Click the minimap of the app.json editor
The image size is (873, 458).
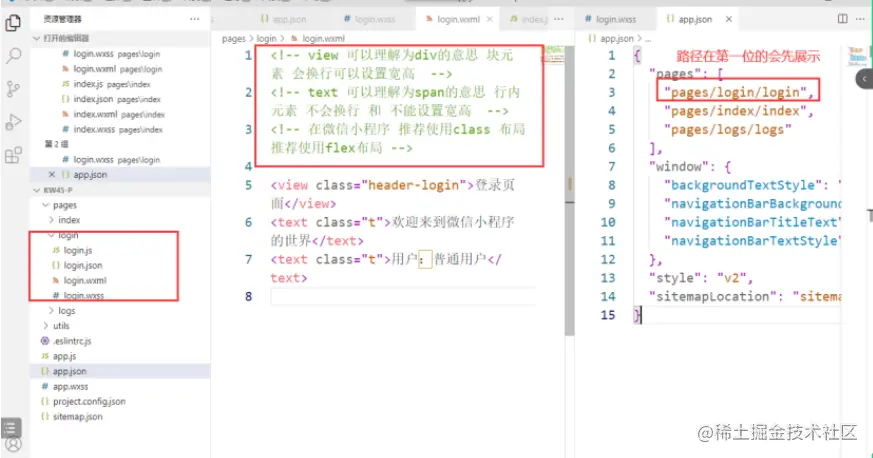tap(857, 56)
